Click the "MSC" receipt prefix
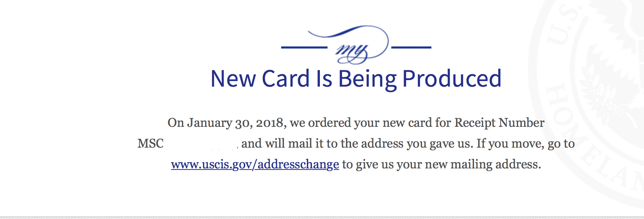Image resolution: width=644 pixels, height=219 pixels. point(150,143)
